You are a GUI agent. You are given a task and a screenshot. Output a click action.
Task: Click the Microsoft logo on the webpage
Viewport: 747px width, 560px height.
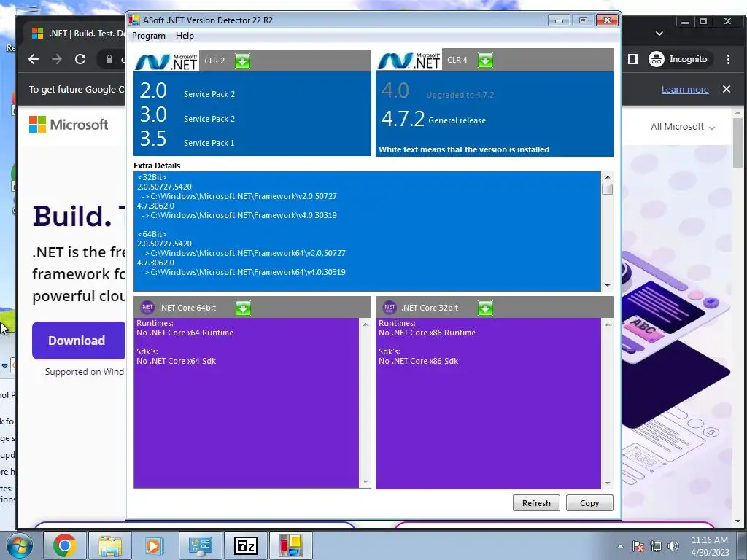[x=69, y=125]
